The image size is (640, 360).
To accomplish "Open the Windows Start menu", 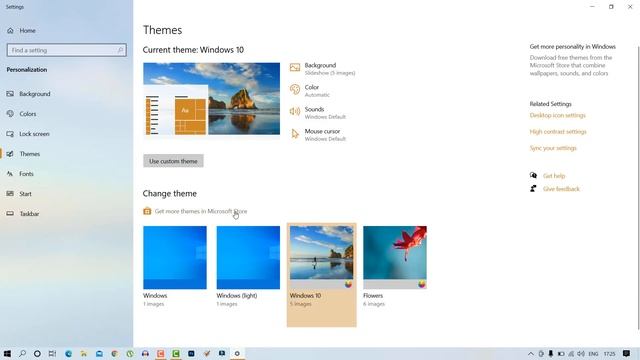I will click(7, 353).
